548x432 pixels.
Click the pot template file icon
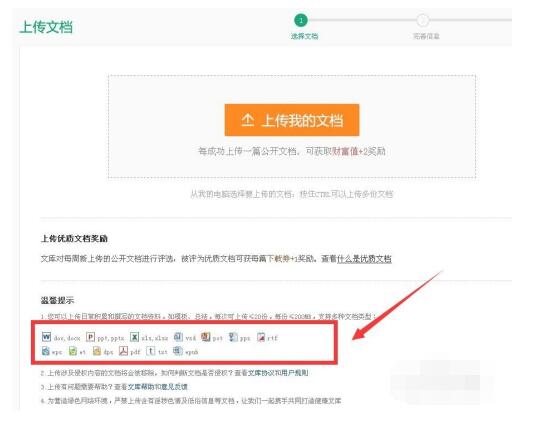click(206, 337)
